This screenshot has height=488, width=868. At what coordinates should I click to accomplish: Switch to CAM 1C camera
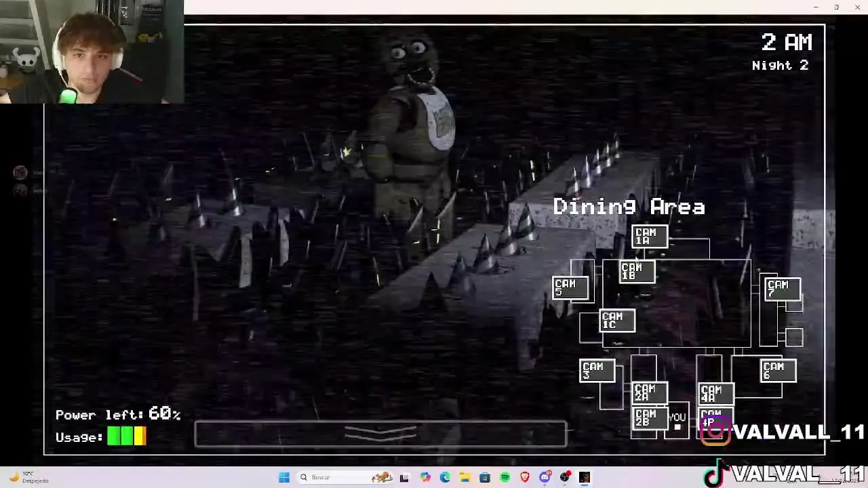[x=617, y=321]
